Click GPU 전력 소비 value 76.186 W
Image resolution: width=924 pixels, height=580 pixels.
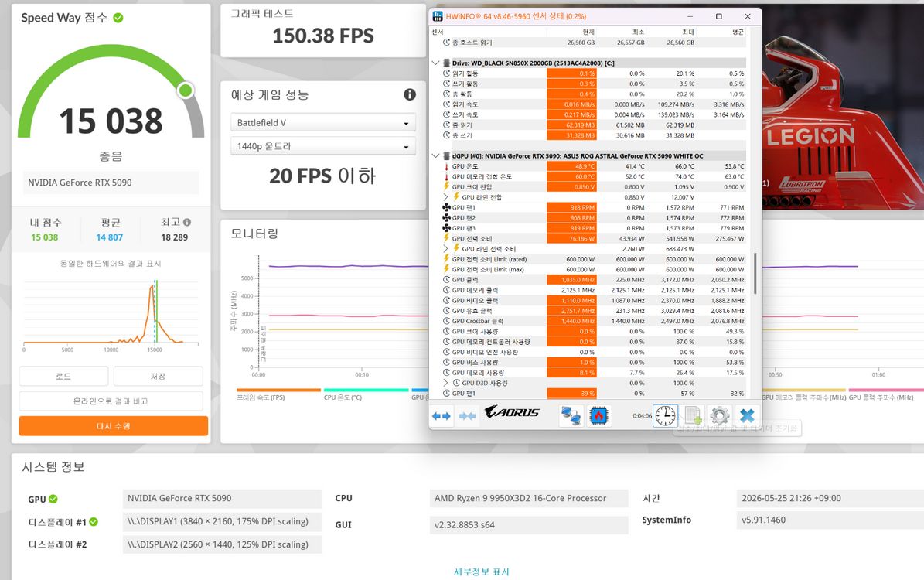tap(571, 238)
